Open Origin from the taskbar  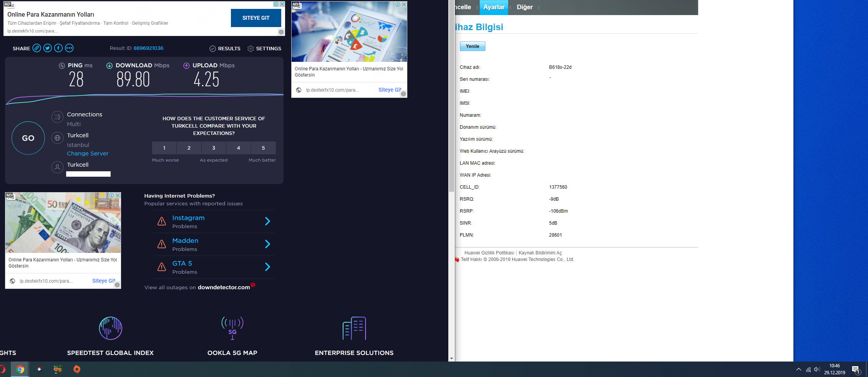77,369
